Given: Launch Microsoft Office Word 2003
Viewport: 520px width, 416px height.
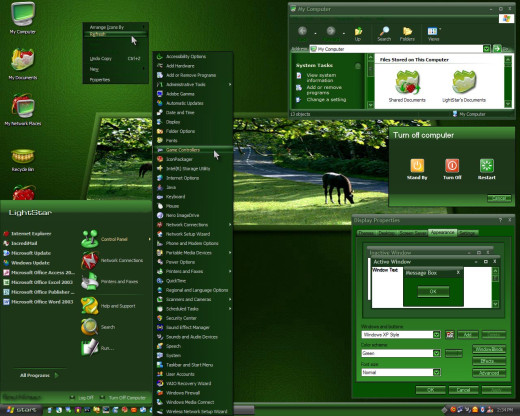Looking at the screenshot, I should click(38, 302).
